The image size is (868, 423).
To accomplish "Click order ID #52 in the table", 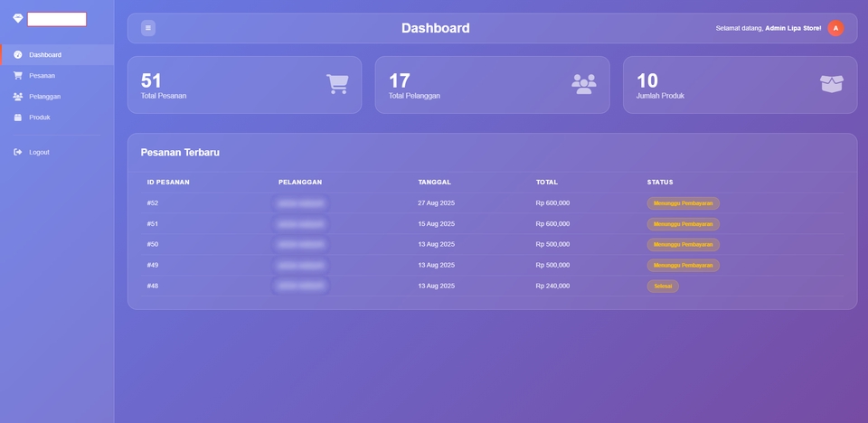I will point(153,203).
